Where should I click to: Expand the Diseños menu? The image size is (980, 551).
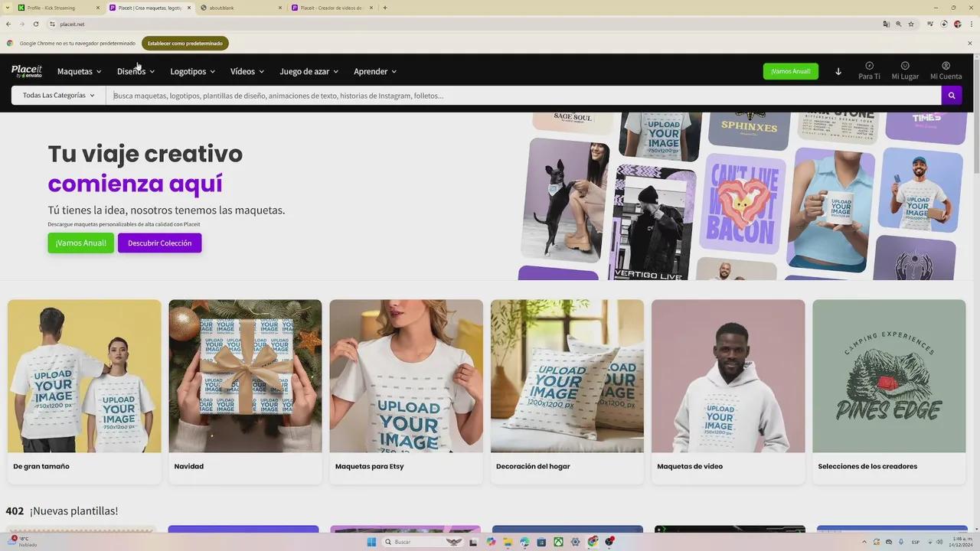click(x=136, y=71)
